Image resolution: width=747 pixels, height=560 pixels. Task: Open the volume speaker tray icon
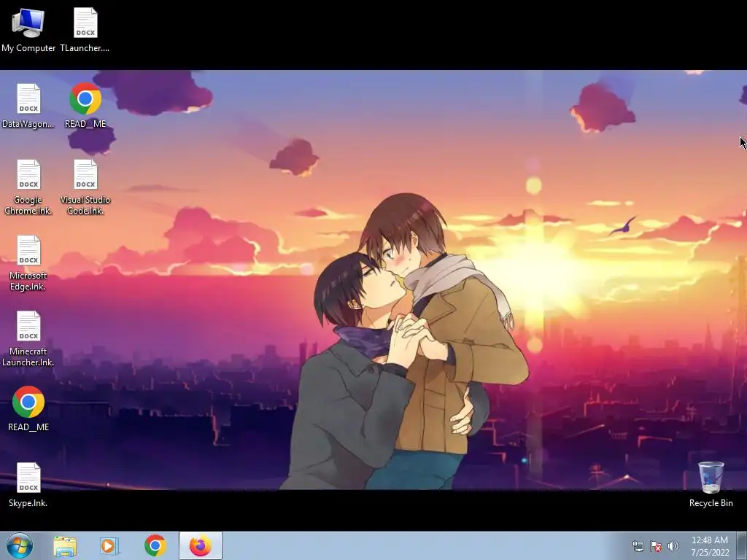pyautogui.click(x=673, y=546)
